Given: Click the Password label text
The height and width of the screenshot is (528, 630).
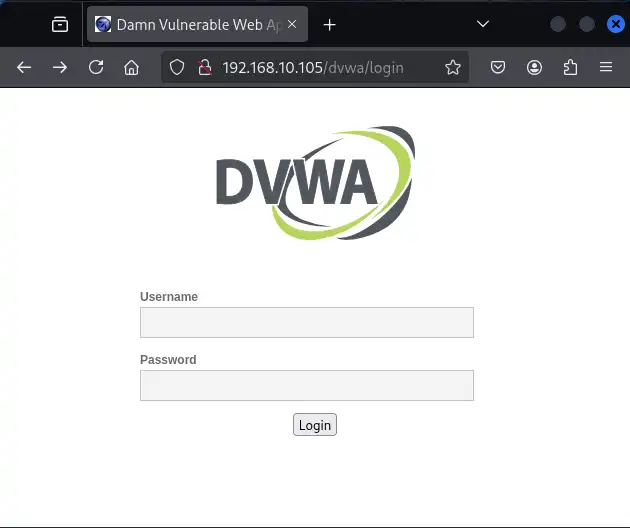Looking at the screenshot, I should click(168, 360).
